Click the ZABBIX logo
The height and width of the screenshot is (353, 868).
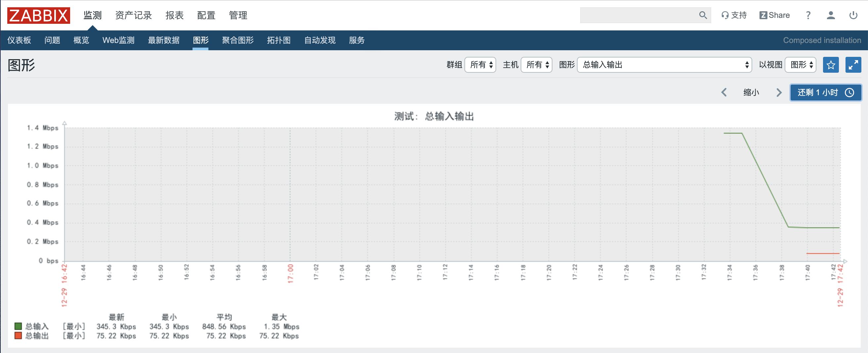pyautogui.click(x=38, y=15)
